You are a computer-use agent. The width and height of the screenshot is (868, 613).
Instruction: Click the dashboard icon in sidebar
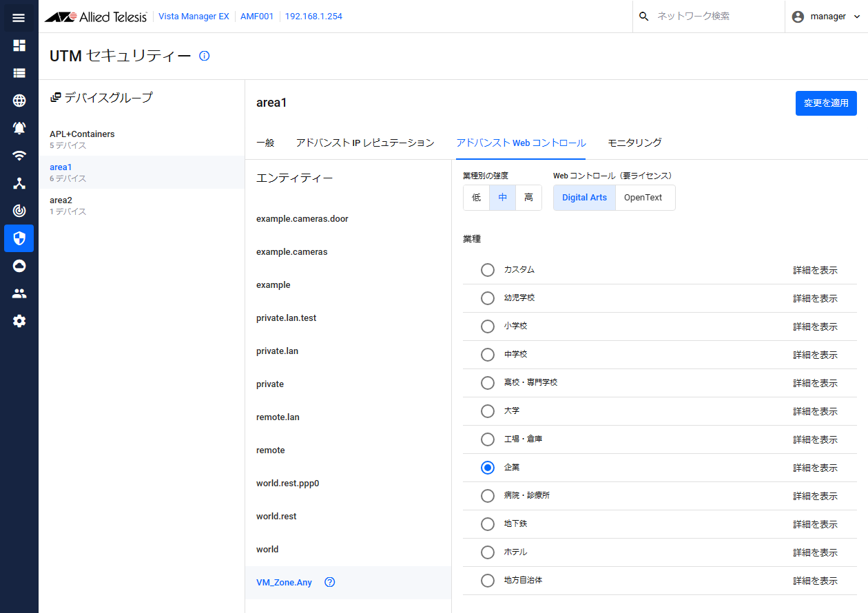pyautogui.click(x=19, y=45)
